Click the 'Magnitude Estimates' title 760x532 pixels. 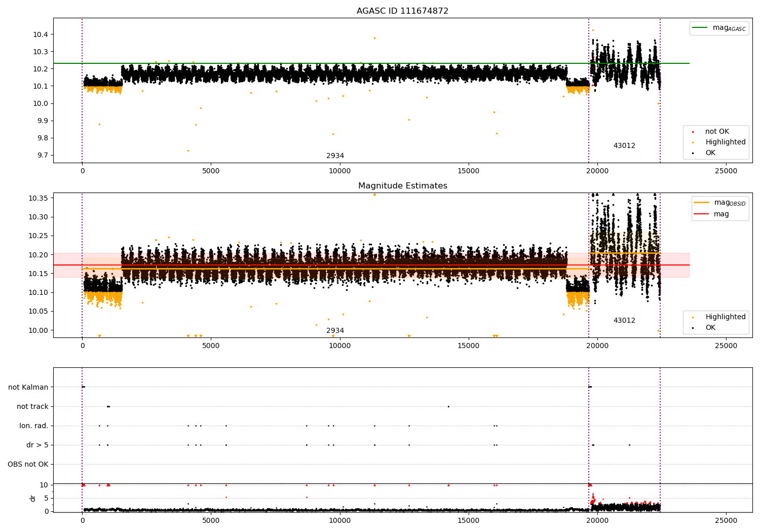point(402,186)
